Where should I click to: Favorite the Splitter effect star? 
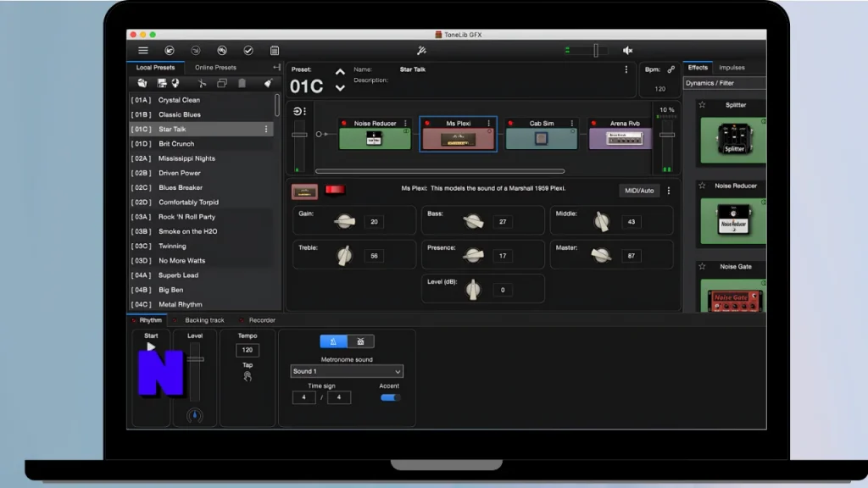(x=702, y=104)
